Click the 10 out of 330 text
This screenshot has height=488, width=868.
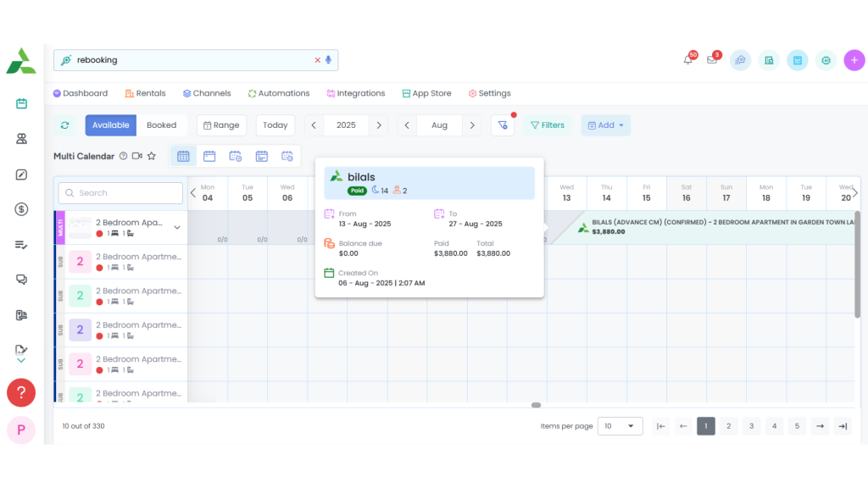tap(84, 426)
